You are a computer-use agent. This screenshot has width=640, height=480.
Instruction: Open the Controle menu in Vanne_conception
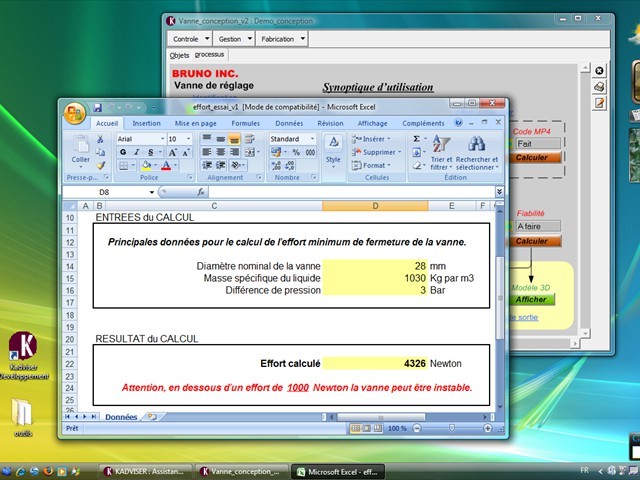190,39
